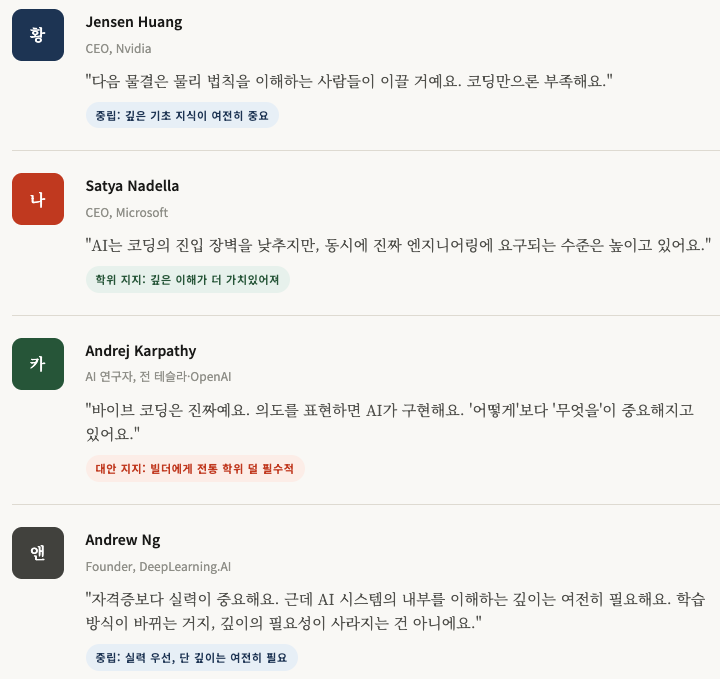
Task: Click Nadella's quote about 코딩의 진입 장벽
Action: click(x=398, y=245)
